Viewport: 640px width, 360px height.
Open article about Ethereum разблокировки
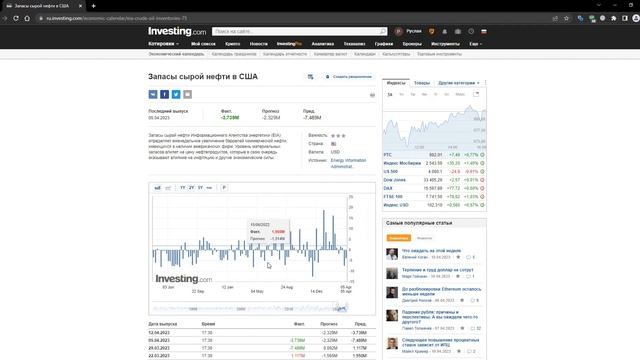point(442,291)
